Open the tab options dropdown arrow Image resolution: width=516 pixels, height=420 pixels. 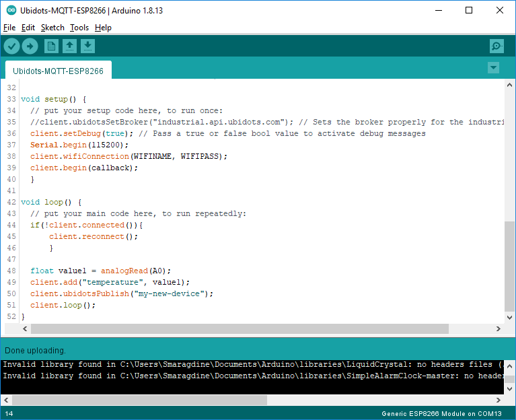tap(493, 68)
